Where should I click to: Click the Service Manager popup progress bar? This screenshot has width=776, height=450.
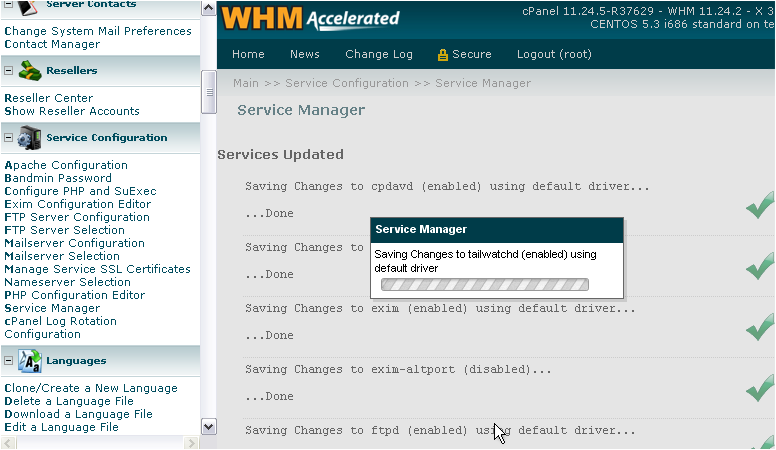tap(485, 285)
